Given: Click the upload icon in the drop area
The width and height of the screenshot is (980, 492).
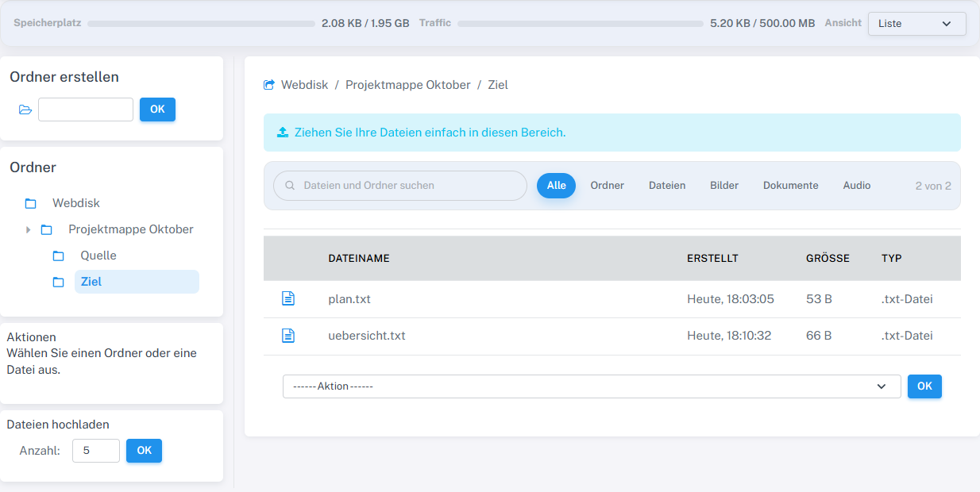Looking at the screenshot, I should 283,133.
